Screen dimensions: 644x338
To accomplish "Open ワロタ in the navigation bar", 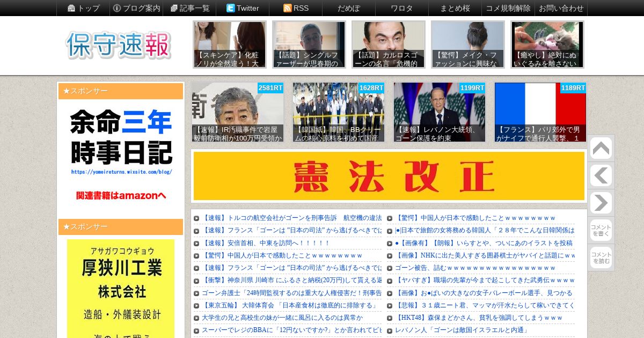I will click(x=402, y=8).
